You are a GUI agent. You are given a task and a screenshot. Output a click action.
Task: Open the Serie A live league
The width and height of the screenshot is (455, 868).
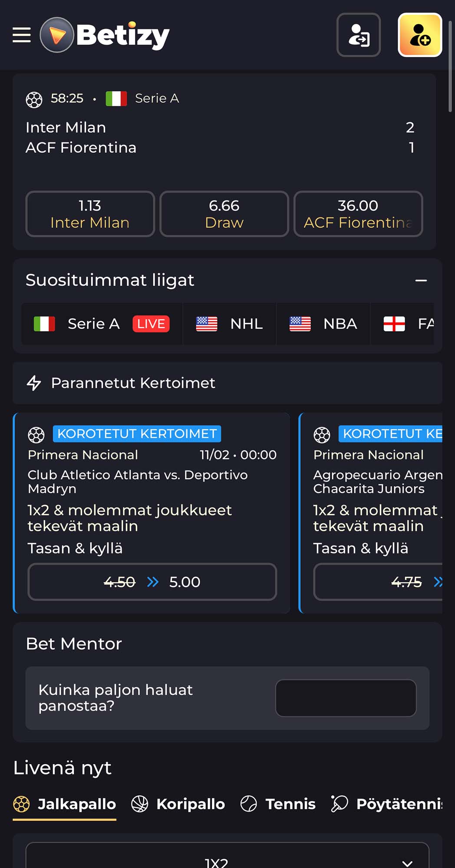click(102, 324)
